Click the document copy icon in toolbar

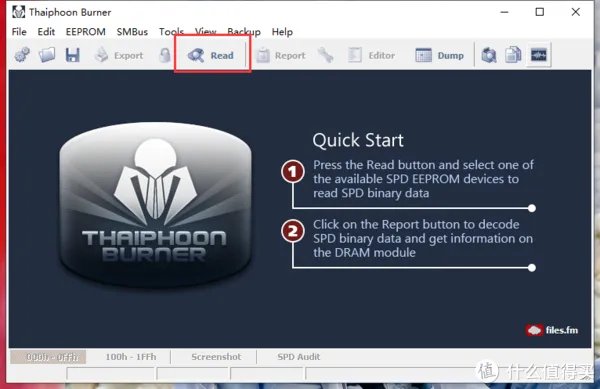click(x=513, y=55)
